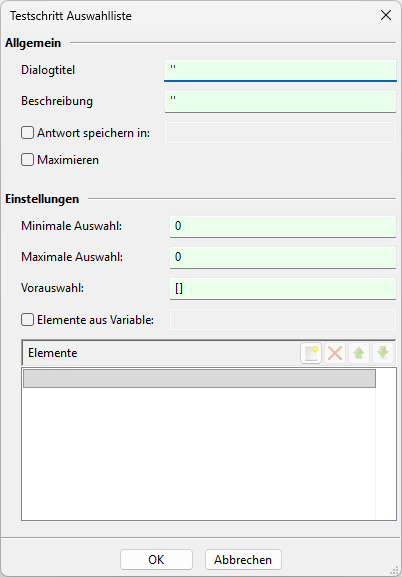Add a new element to the Elemente list

point(311,353)
